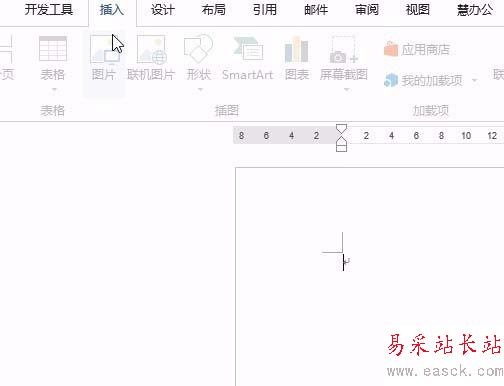Image resolution: width=504 pixels, height=386 pixels.
Task: Open the 视图 tab
Action: tap(418, 10)
